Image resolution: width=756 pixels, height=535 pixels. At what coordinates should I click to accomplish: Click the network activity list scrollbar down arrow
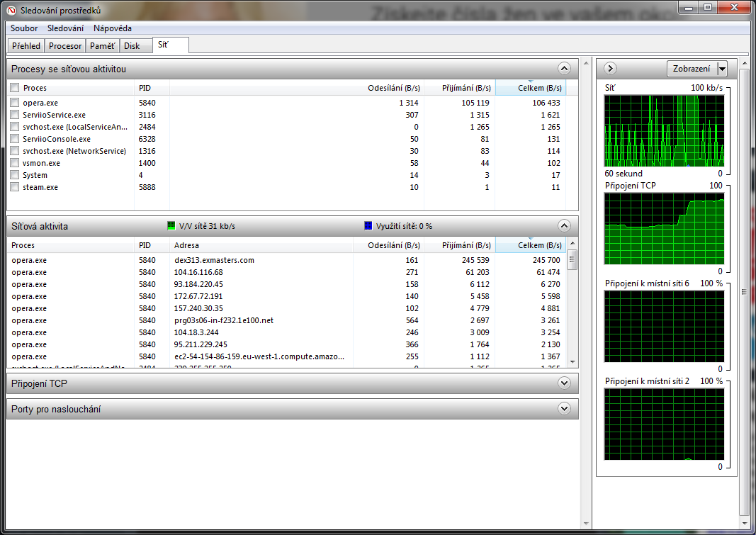point(572,361)
